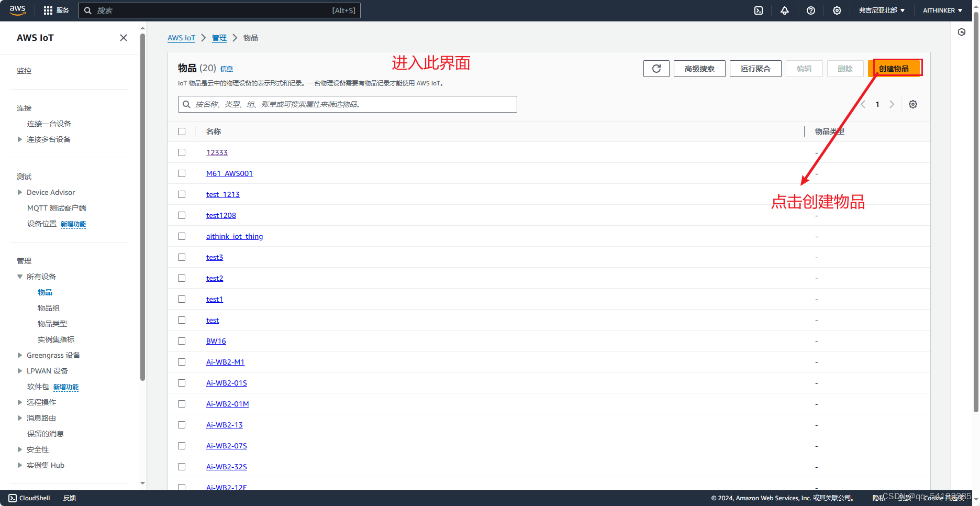This screenshot has width=980, height=506.
Task: Expand Fleet Hub section
Action: point(20,465)
